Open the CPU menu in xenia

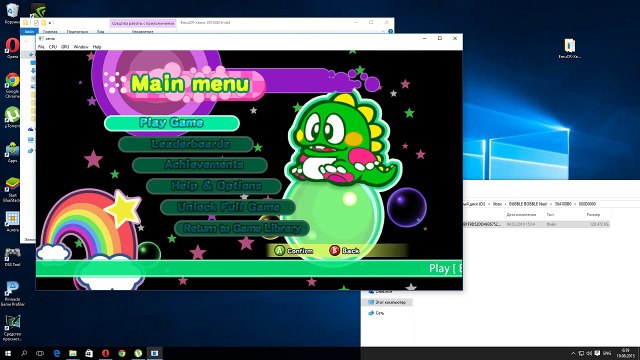click(53, 47)
